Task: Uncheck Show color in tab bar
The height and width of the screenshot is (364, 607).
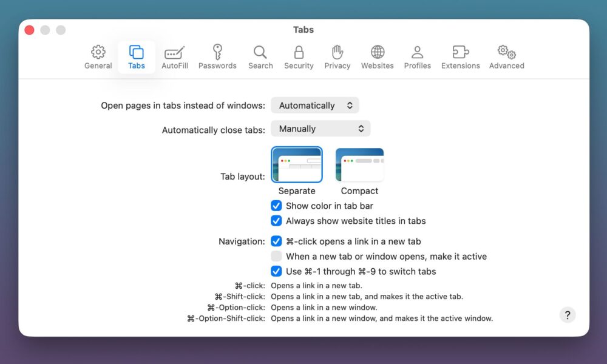Action: 276,206
